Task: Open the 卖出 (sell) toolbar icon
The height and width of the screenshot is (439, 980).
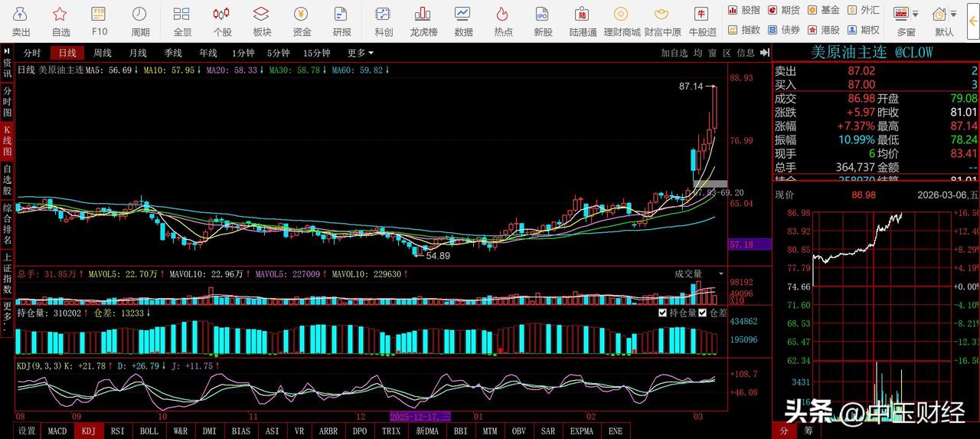Action: [x=21, y=21]
